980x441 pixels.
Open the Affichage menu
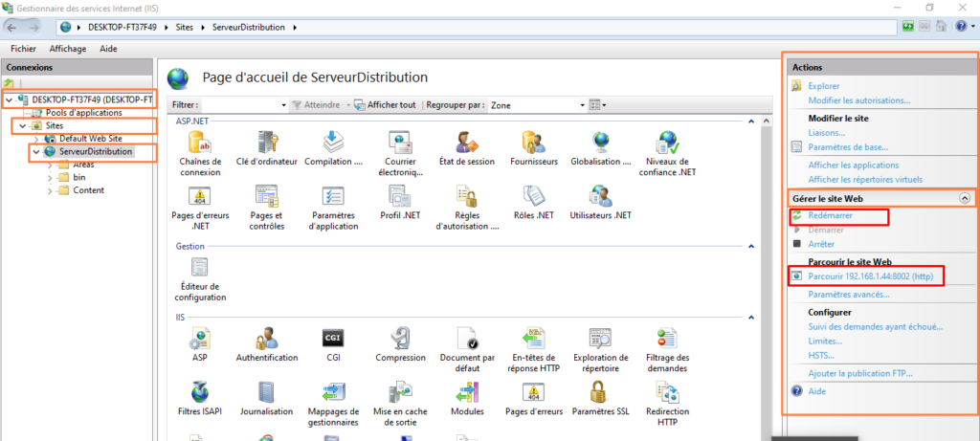point(66,49)
